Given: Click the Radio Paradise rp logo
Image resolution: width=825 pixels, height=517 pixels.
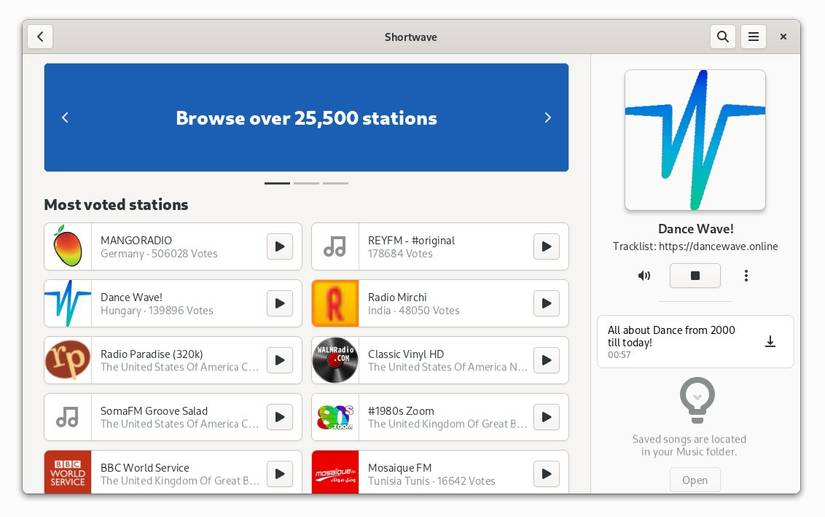Looking at the screenshot, I should [68, 360].
